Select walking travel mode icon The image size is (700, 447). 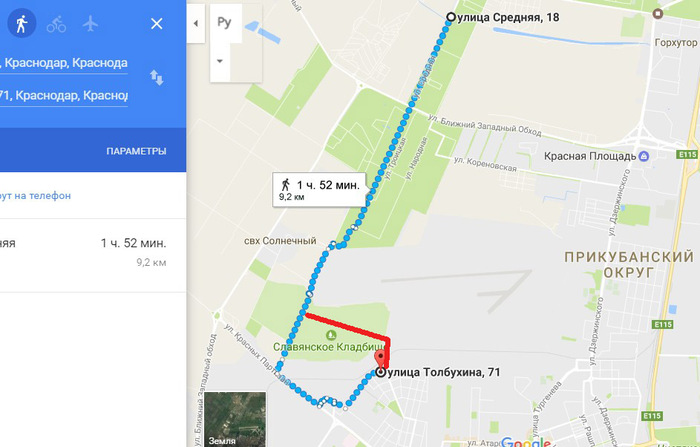21,23
